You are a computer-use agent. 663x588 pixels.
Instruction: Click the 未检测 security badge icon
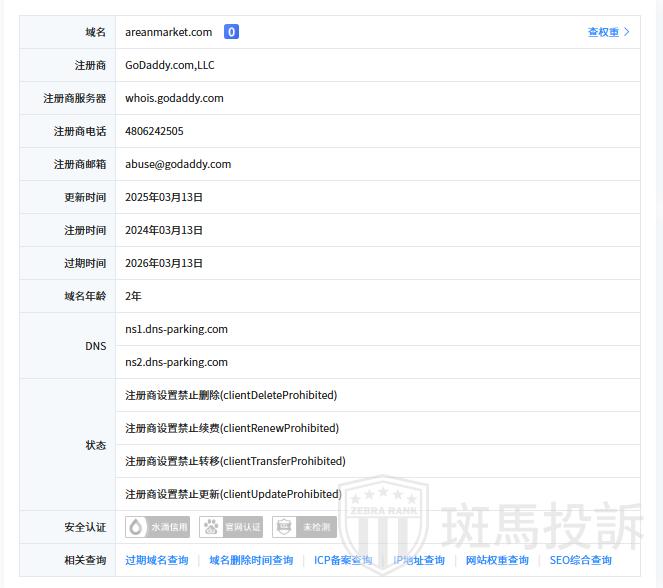point(284,527)
